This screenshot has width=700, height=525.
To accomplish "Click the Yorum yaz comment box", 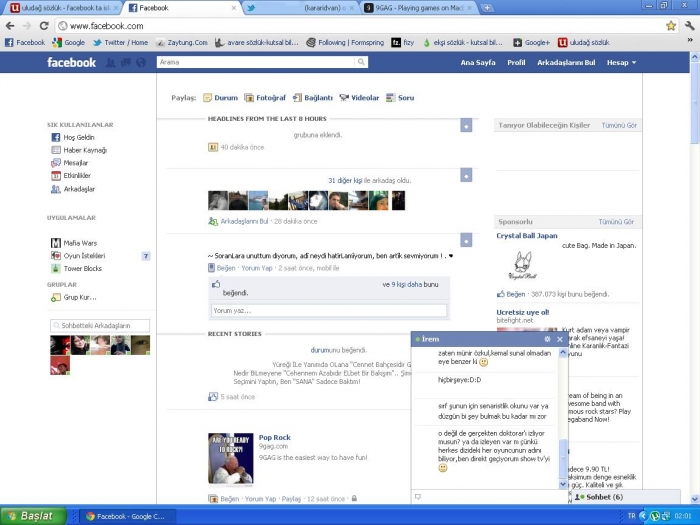I will [x=329, y=310].
